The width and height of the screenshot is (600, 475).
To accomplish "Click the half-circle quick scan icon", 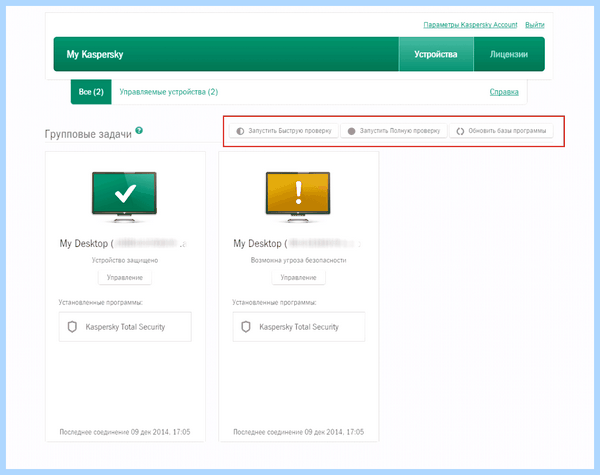I will coord(240,131).
